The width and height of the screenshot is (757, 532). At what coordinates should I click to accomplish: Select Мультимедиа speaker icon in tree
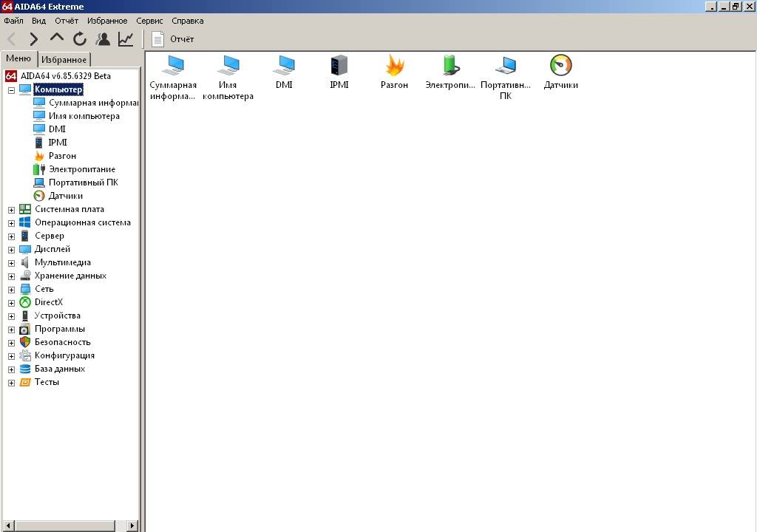(x=25, y=262)
